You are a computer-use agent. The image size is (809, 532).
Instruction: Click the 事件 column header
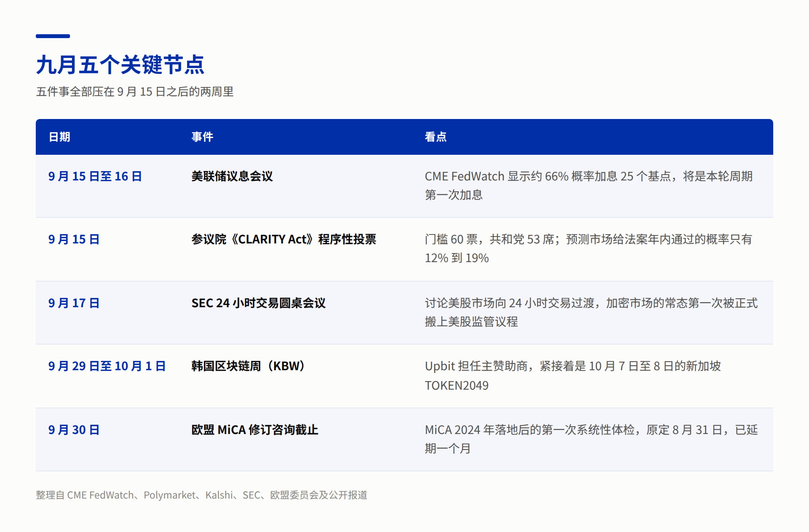202,137
